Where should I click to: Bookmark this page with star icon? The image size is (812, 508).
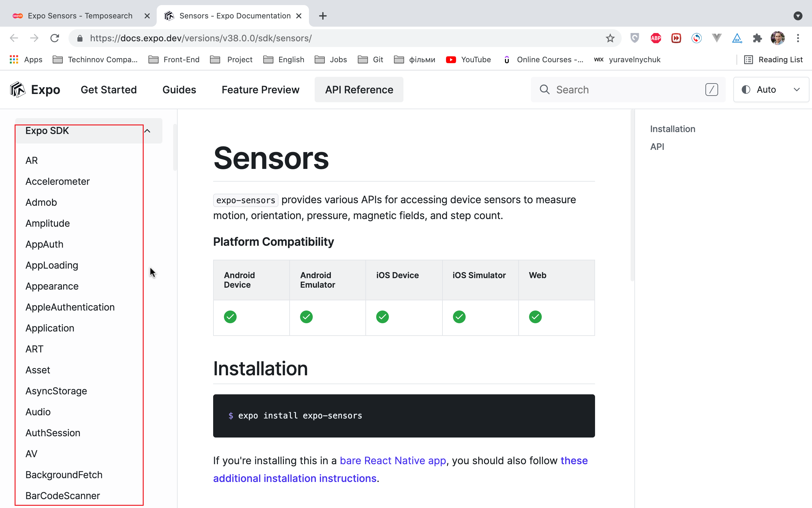[x=610, y=38]
